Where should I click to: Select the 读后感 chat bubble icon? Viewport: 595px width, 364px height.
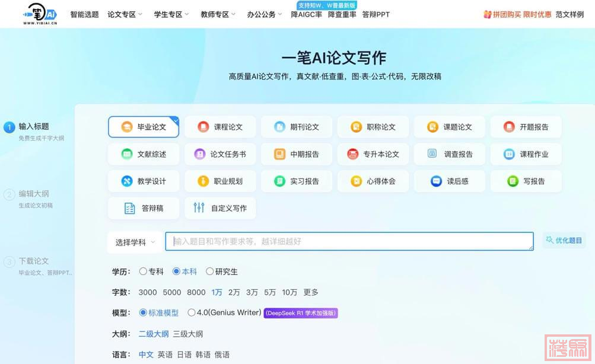point(436,181)
